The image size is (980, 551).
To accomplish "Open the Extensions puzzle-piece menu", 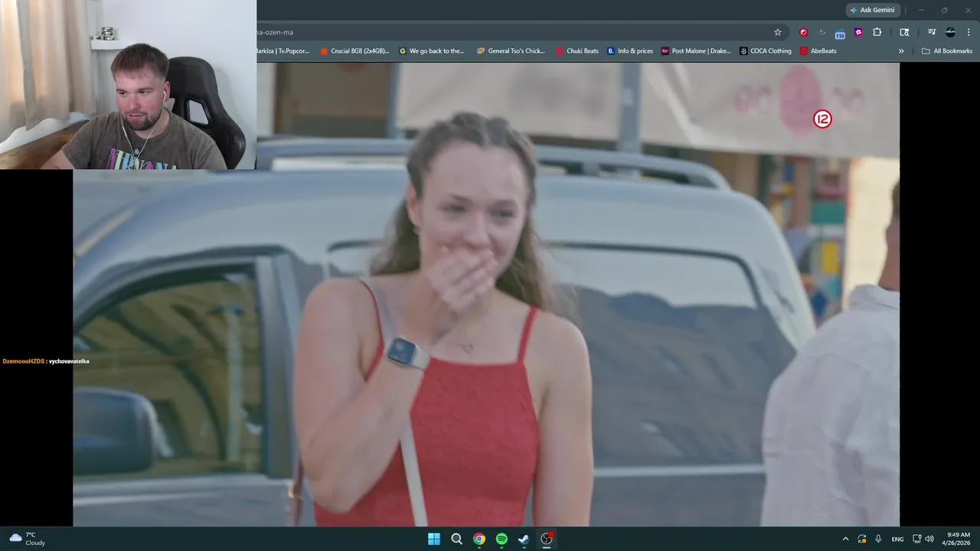I will (877, 32).
